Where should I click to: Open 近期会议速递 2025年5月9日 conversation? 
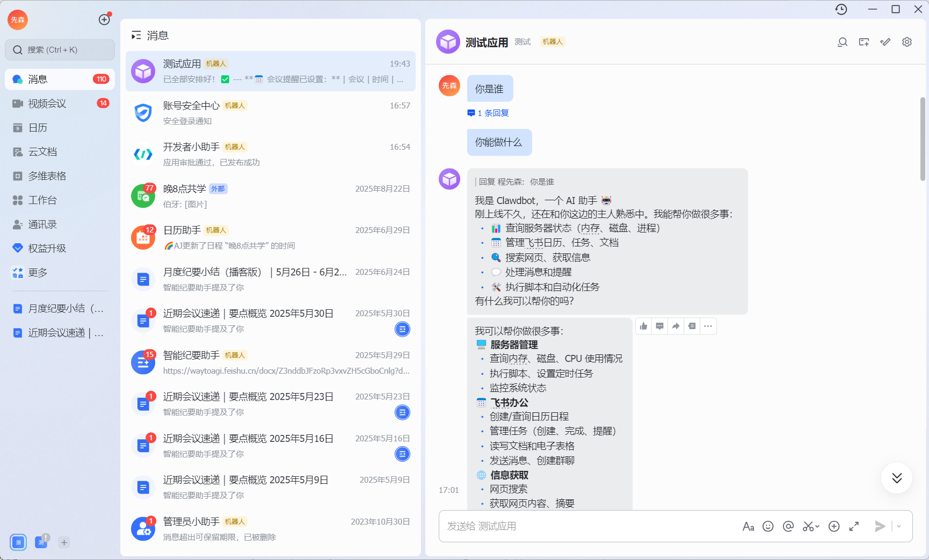[x=271, y=488]
